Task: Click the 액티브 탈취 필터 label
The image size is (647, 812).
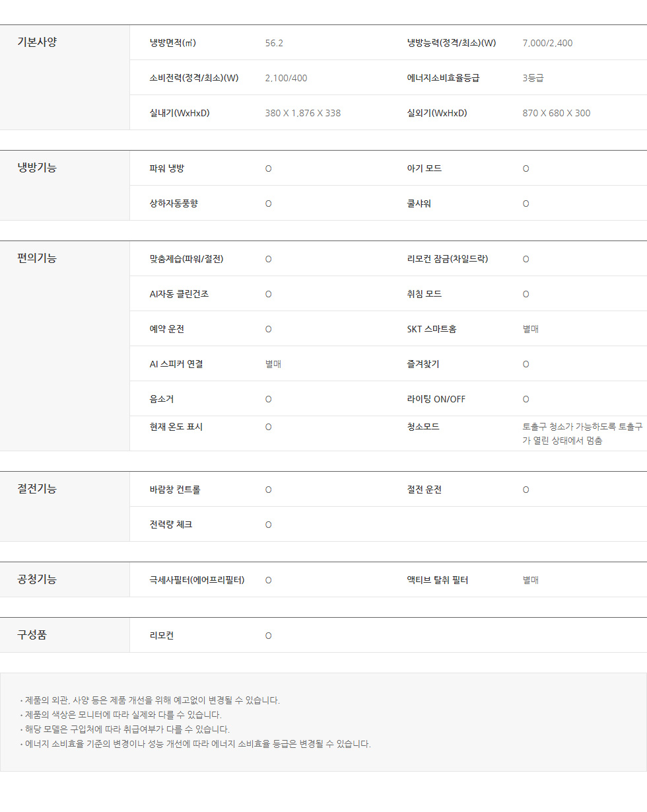Action: [437, 580]
